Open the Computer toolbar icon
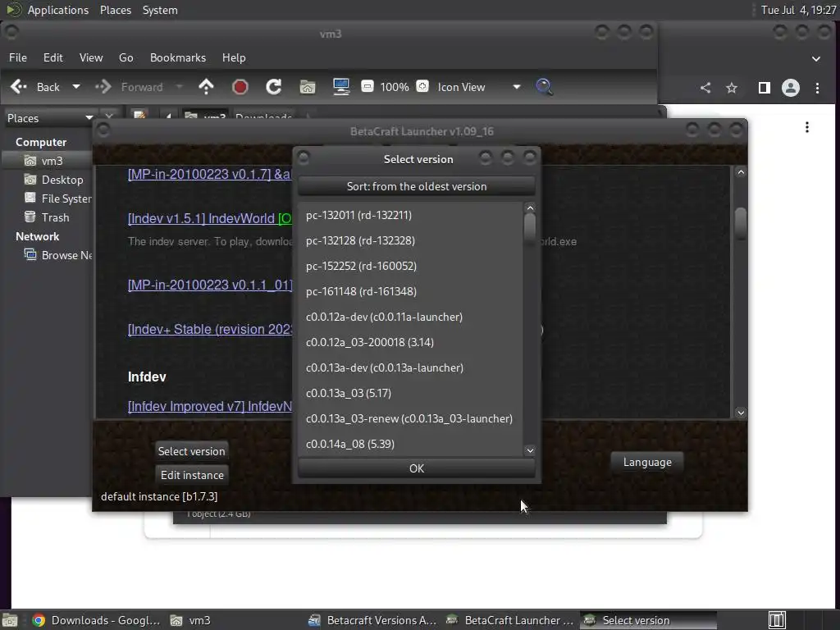840x630 pixels. [x=341, y=87]
